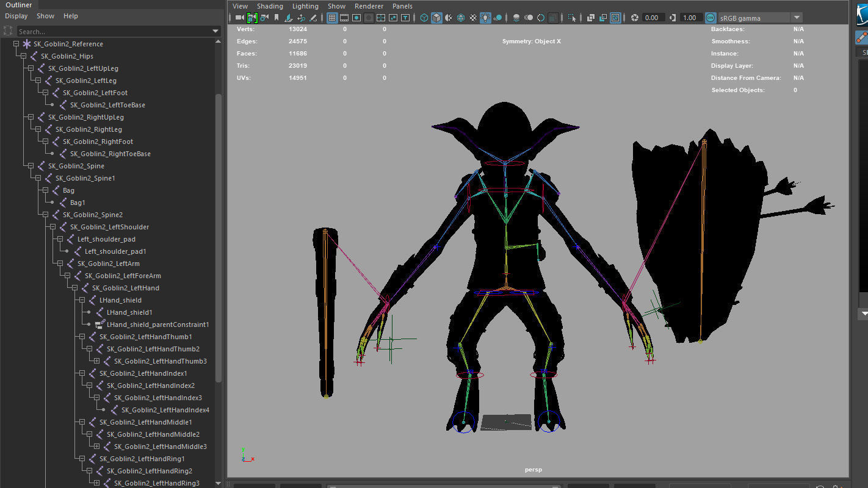Click Smooth Shade All cube icon
Image resolution: width=868 pixels, height=488 pixels.
tap(436, 18)
